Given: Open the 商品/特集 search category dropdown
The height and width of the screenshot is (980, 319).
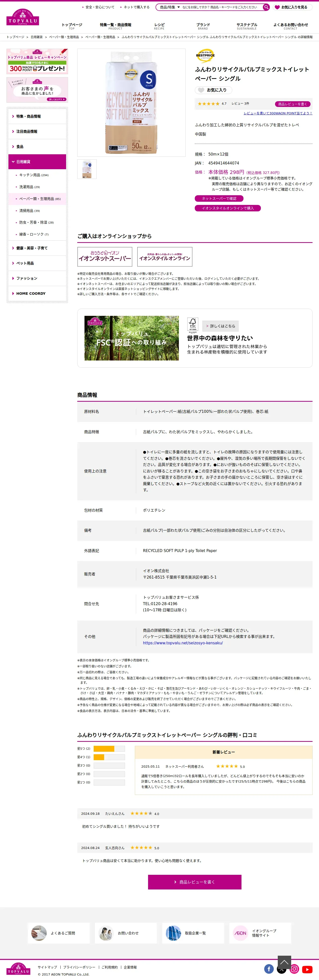Looking at the screenshot, I should click(170, 7).
